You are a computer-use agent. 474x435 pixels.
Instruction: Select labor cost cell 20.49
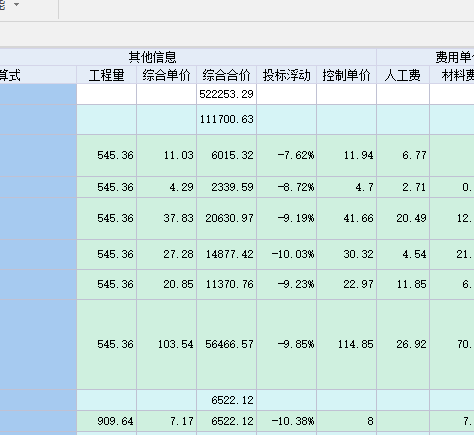point(403,218)
